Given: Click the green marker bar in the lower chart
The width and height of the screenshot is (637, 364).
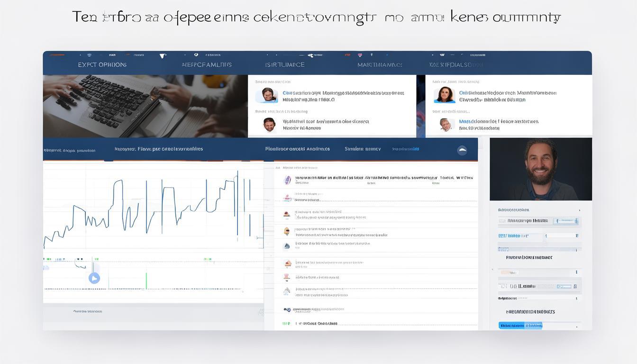Looking at the screenshot, I should (x=146, y=280).
